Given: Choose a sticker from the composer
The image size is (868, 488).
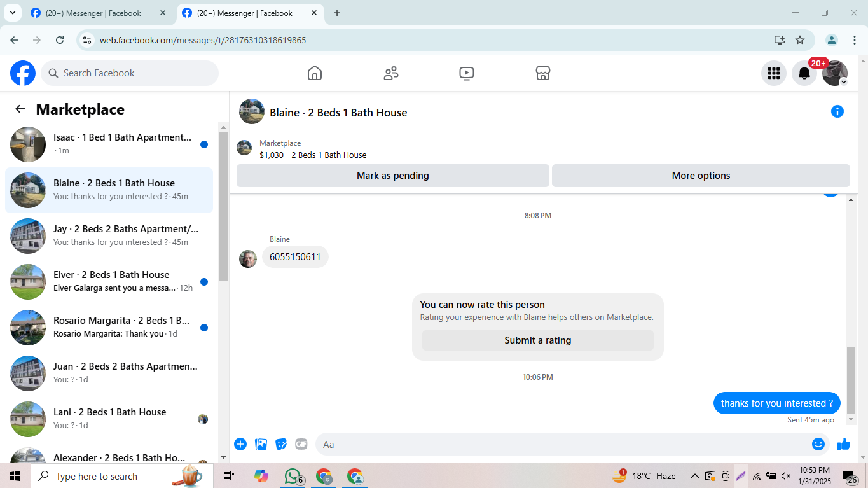Looking at the screenshot, I should [x=281, y=444].
